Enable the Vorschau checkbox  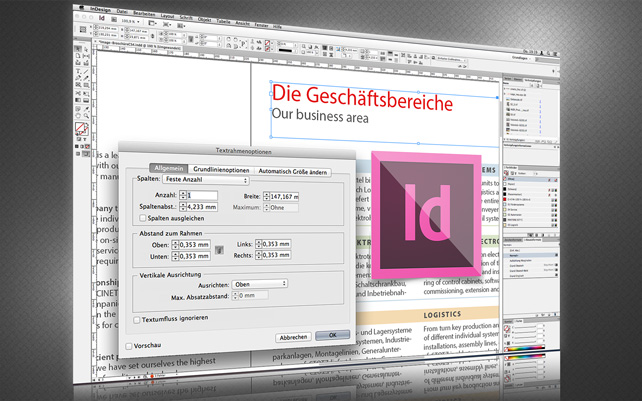pos(129,347)
